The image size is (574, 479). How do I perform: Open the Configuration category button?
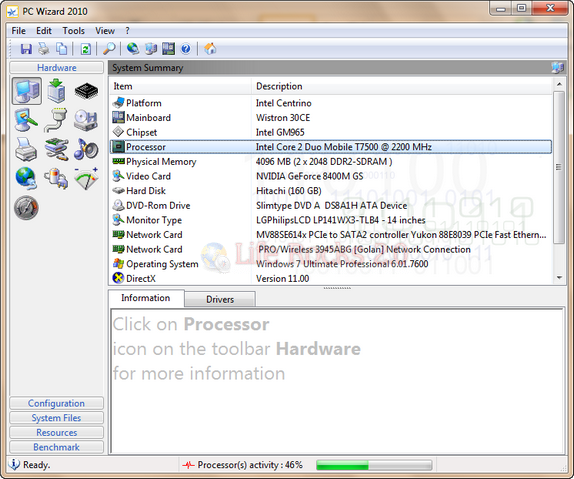pyautogui.click(x=56, y=403)
